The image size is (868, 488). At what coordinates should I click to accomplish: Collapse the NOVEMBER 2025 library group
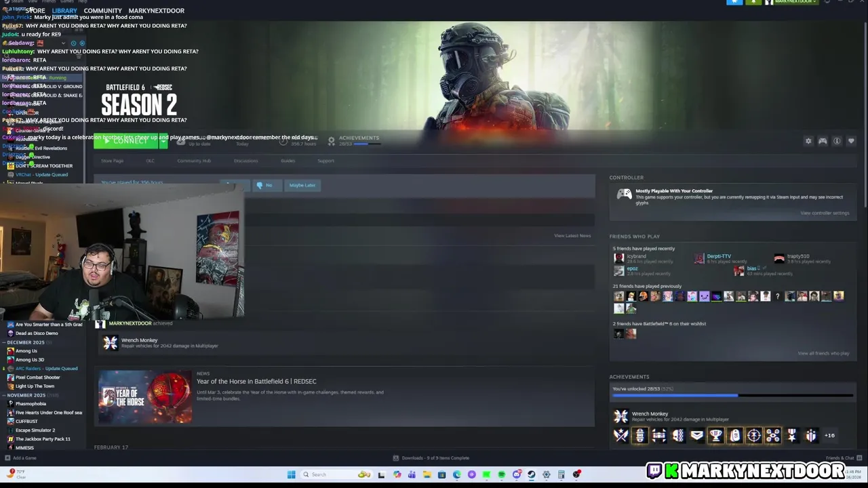point(26,395)
